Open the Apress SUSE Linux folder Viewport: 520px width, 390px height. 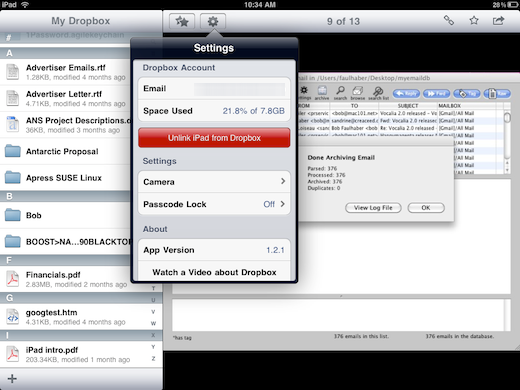65,178
